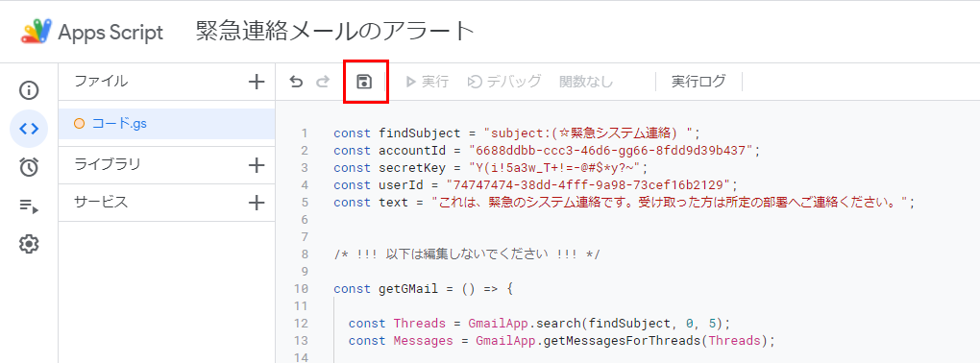
Task: Add a new file with the plus next to ファイル
Action: [257, 82]
